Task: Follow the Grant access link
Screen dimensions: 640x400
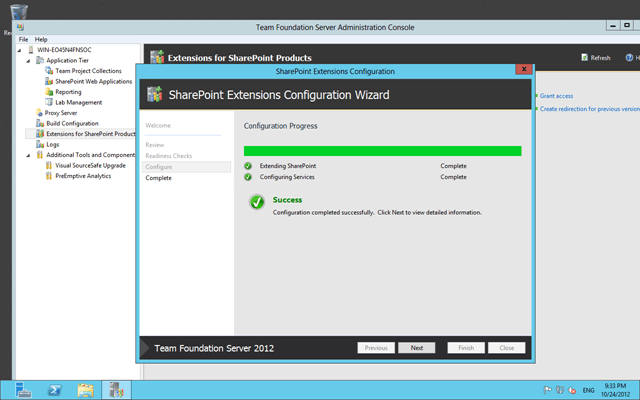Action: pyautogui.click(x=556, y=96)
